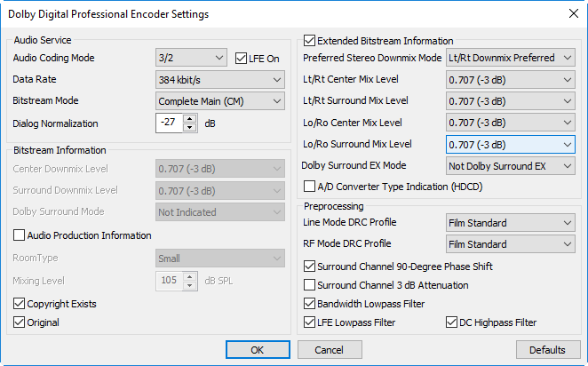
Task: Open Lo/Ro Surround Mix Level dropdown
Action: tap(511, 145)
